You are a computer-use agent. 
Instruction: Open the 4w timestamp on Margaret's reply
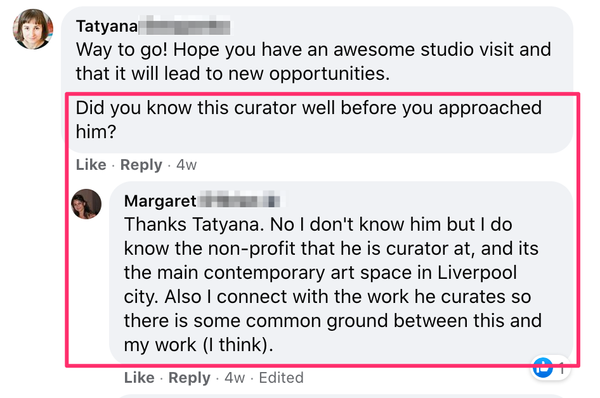tap(235, 378)
